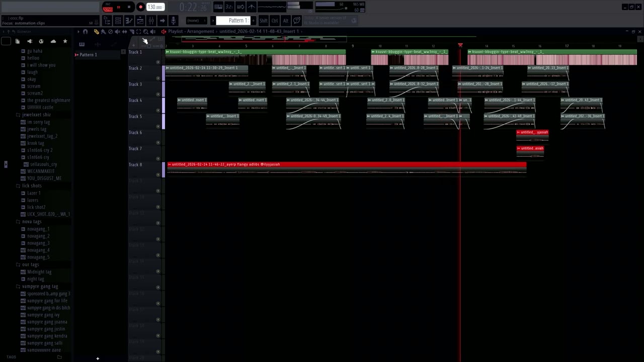Select the Draw pencil tool
The image size is (644, 362).
(x=97, y=32)
